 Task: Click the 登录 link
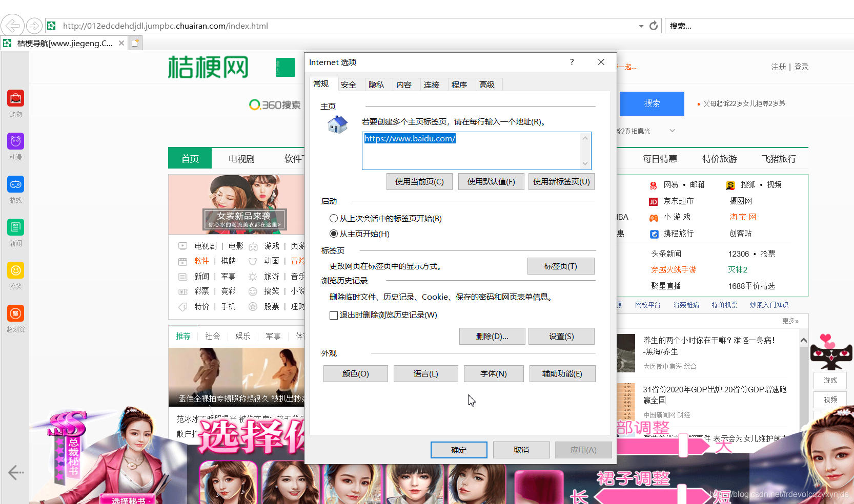click(x=801, y=67)
